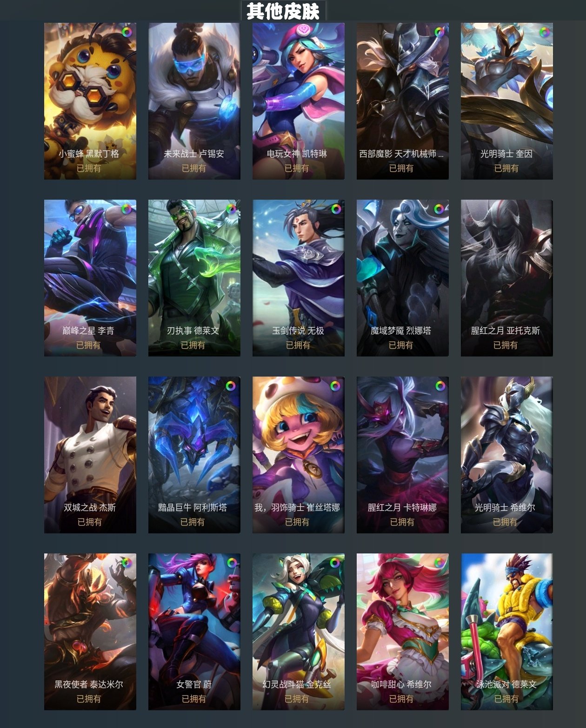Select chroma icon on 女警官 蔚 skin

231,563
